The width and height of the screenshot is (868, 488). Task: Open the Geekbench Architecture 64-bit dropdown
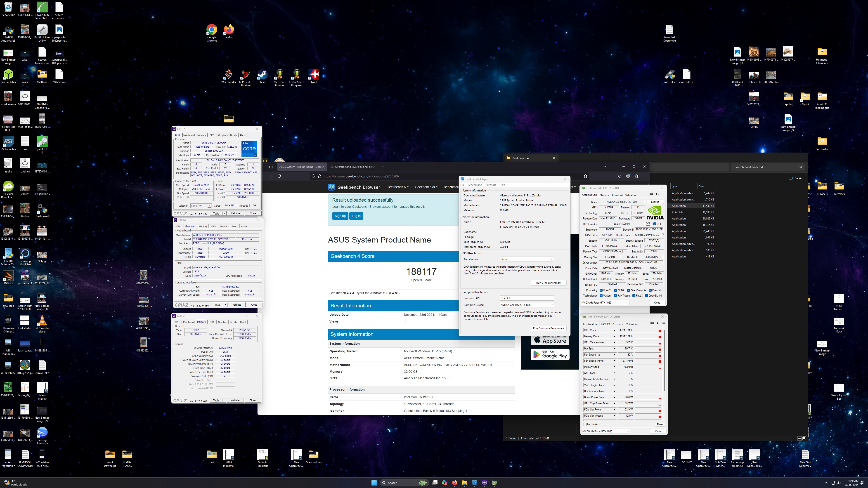point(526,259)
